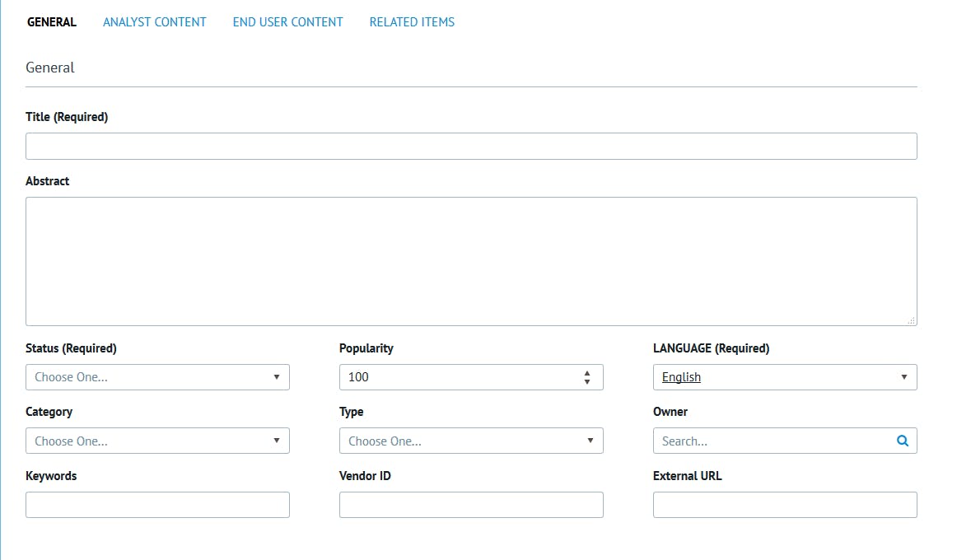
Task: Click the Owner search magnifier icon
Action: [x=903, y=441]
